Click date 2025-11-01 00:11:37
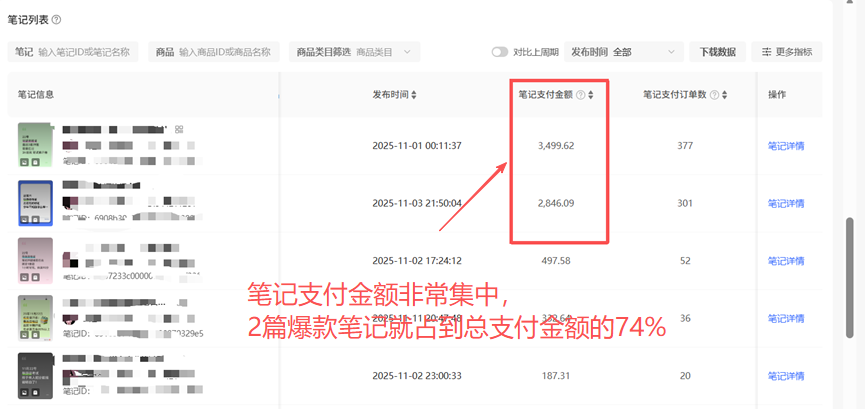The image size is (865, 409). pos(417,146)
